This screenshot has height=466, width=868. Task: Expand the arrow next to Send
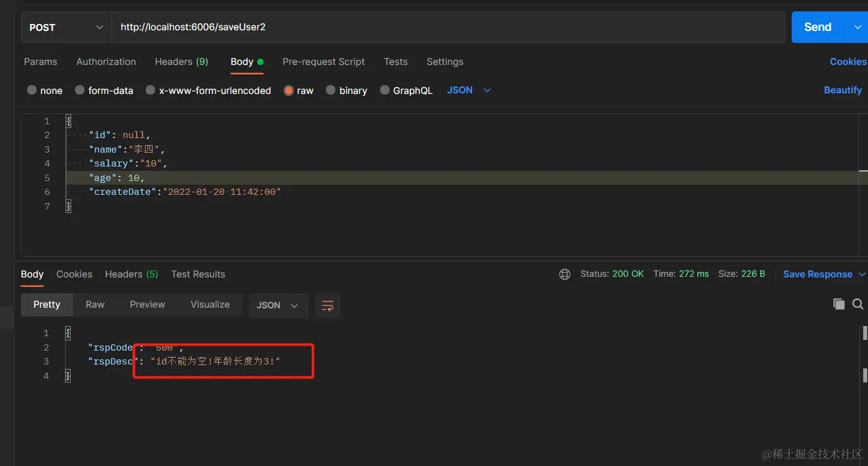(x=857, y=27)
